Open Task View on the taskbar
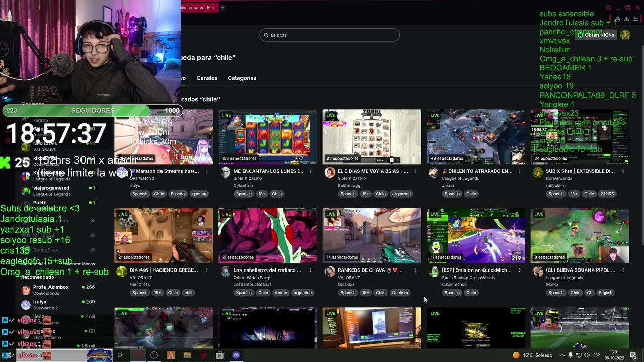644x362 pixels. [121, 355]
